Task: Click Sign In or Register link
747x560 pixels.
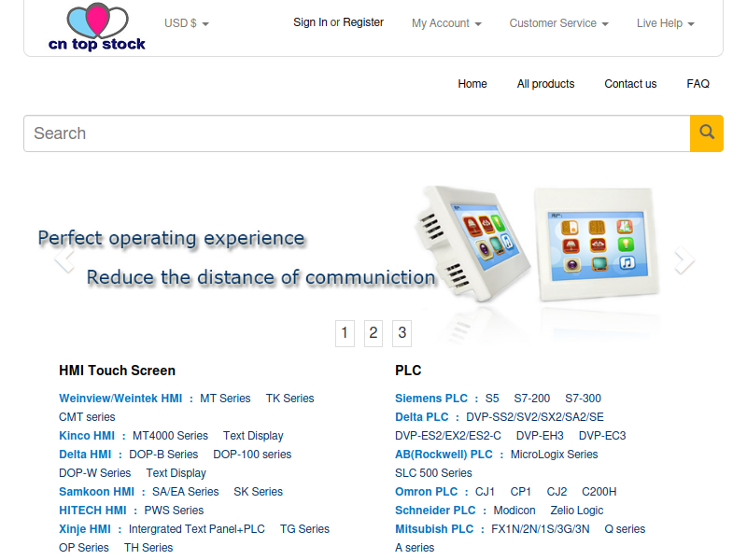Action: point(338,22)
